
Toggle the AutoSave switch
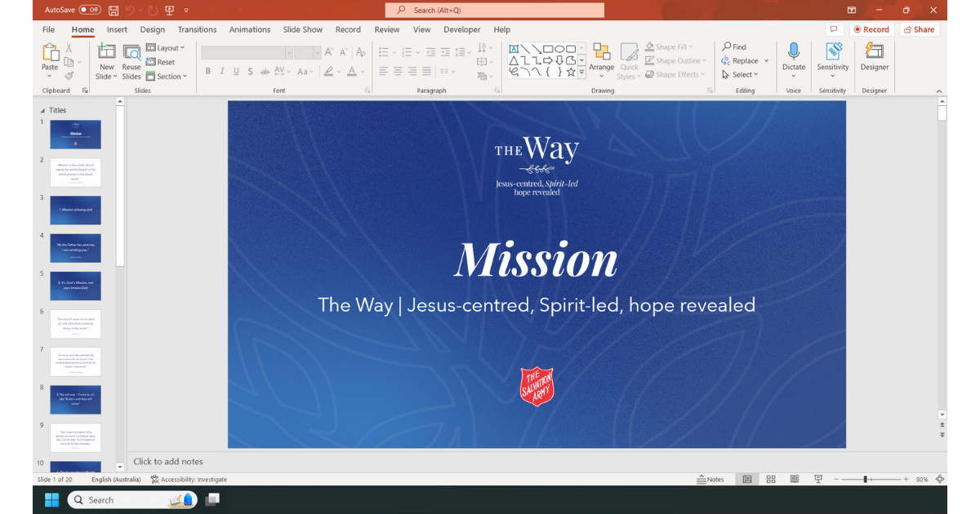(x=90, y=10)
